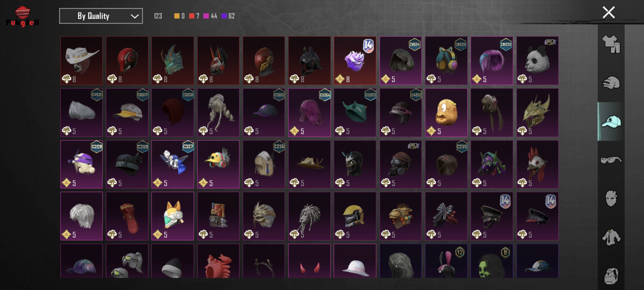644x290 pixels.
Task: Select the white cowboy hat item
Action: [x=81, y=61]
